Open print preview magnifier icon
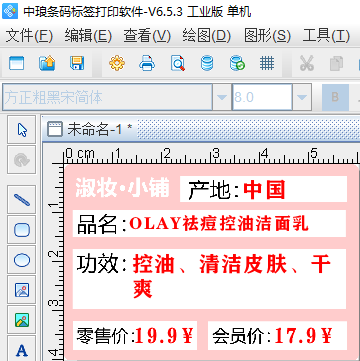 (178, 63)
